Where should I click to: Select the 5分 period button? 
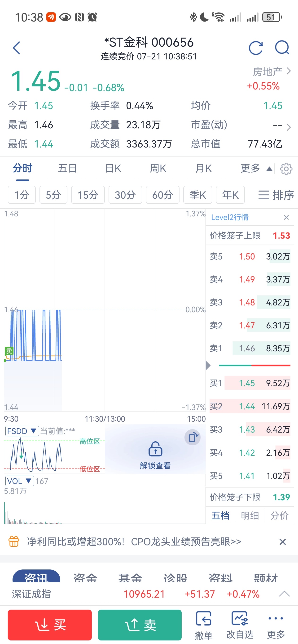[x=53, y=195]
